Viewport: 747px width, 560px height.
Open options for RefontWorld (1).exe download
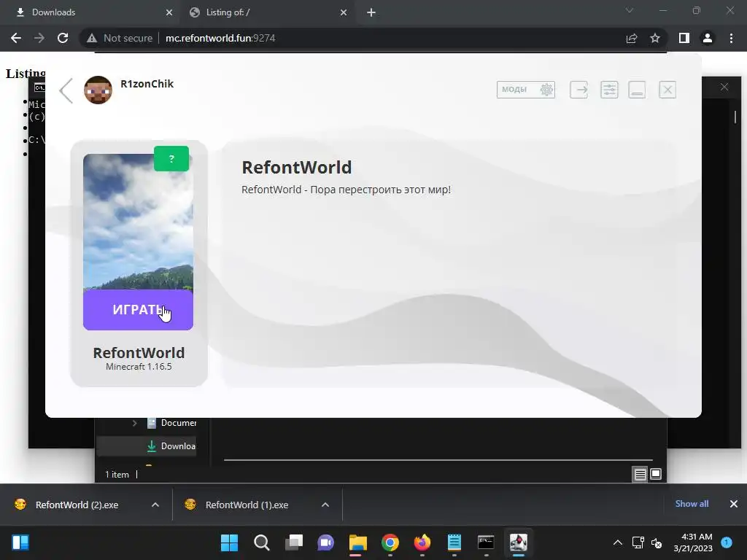click(325, 505)
